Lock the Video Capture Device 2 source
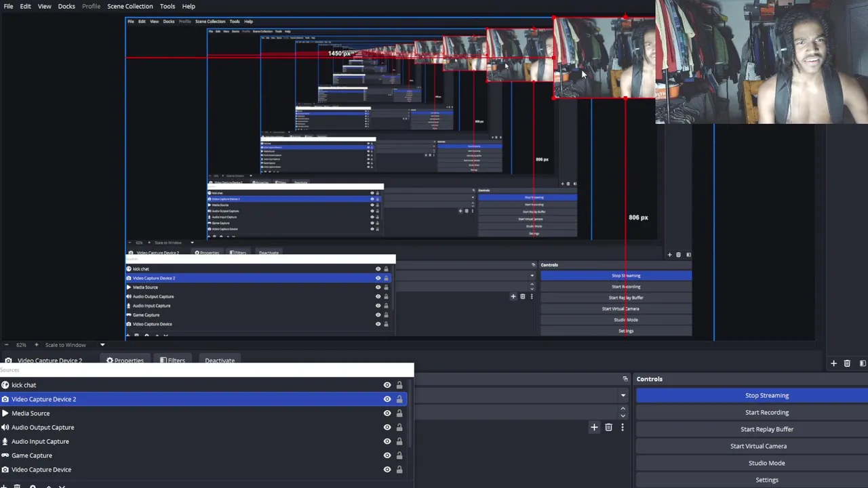The height and width of the screenshot is (488, 868). click(x=399, y=399)
